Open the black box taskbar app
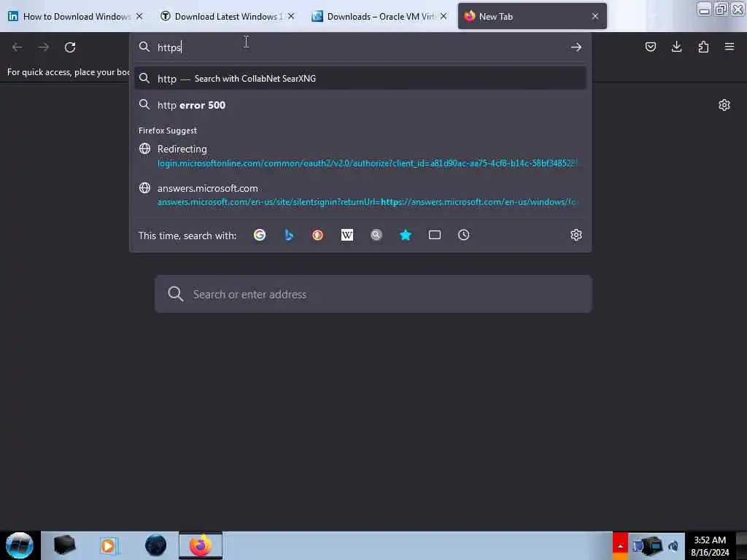This screenshot has height=560, width=747. [x=64, y=545]
